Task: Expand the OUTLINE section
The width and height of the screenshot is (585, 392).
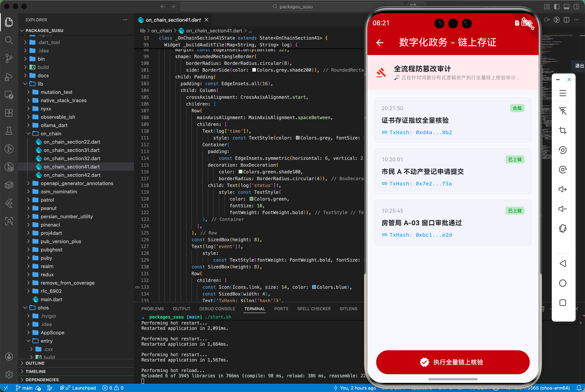Action: [x=35, y=363]
